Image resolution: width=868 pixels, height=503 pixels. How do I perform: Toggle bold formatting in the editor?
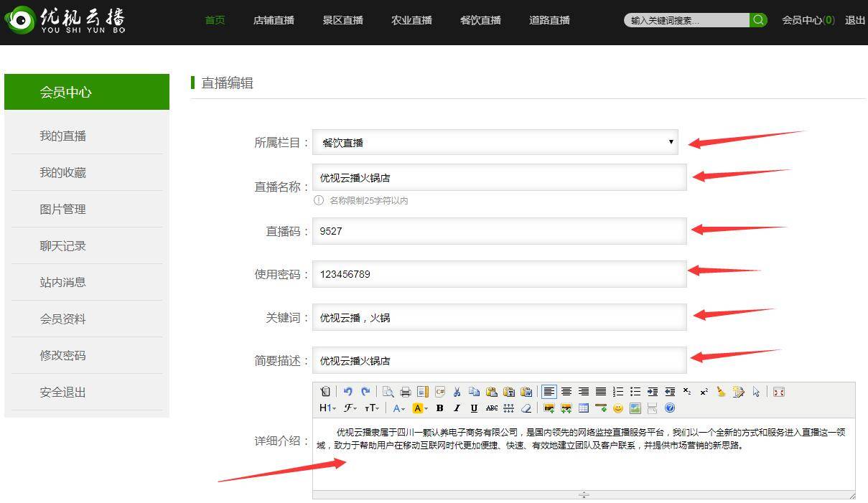pos(440,408)
